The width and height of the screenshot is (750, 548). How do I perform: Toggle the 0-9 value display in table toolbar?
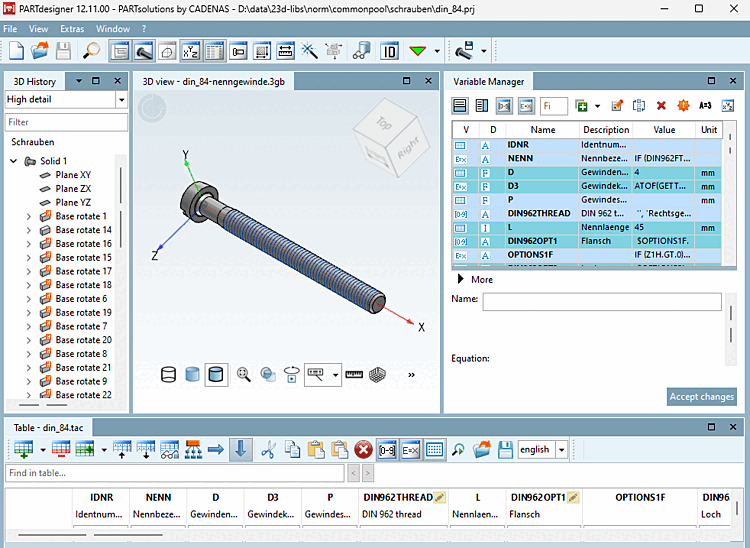tap(387, 450)
